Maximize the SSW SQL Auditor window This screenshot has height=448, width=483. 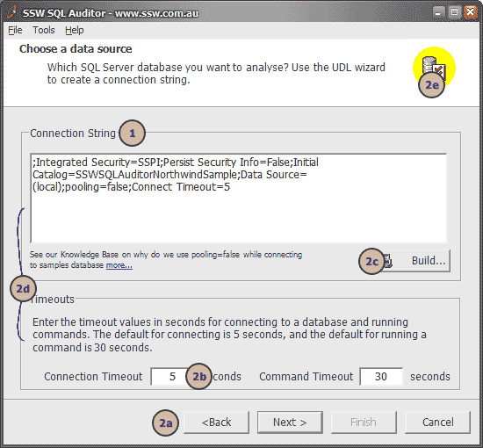tap(454, 12)
